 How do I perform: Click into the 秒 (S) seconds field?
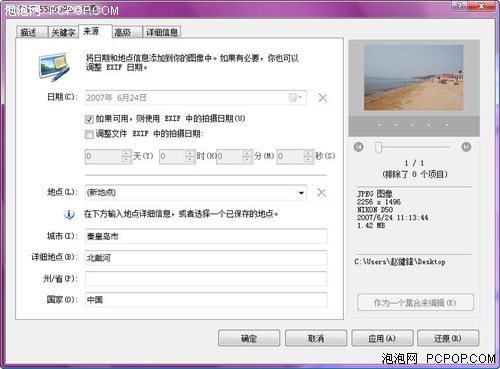(291, 156)
